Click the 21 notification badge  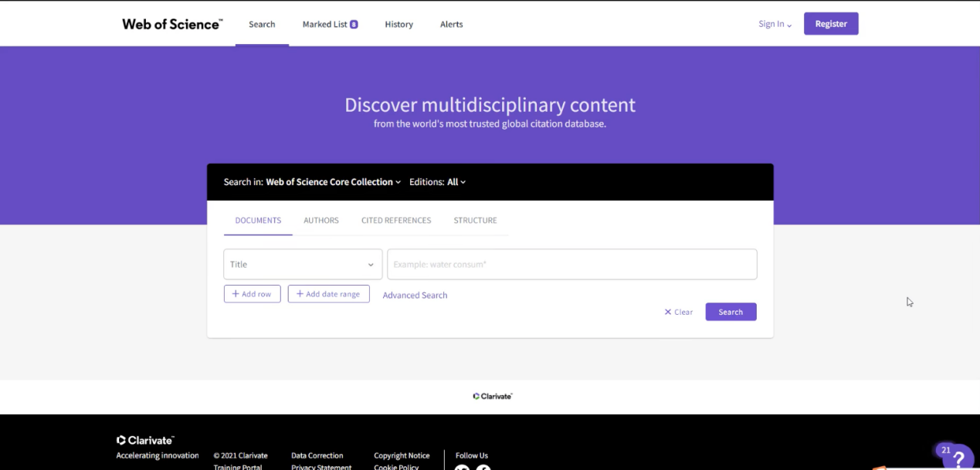pyautogui.click(x=945, y=450)
